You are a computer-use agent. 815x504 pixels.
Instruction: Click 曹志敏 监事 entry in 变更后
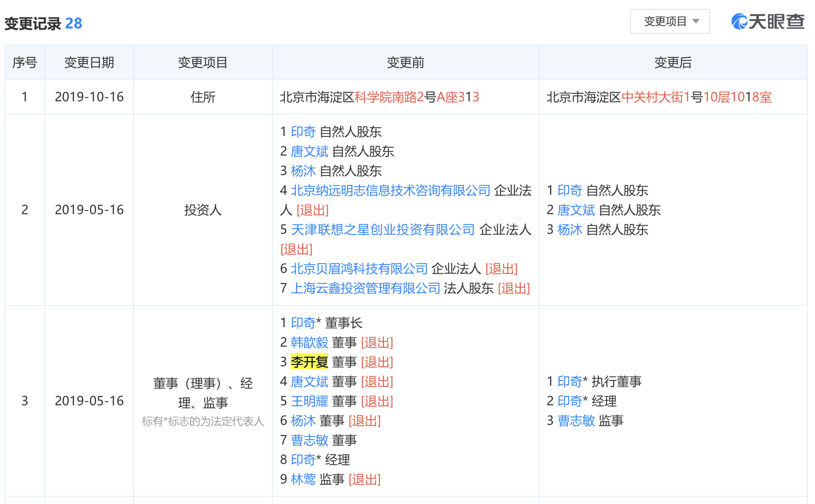(x=576, y=420)
